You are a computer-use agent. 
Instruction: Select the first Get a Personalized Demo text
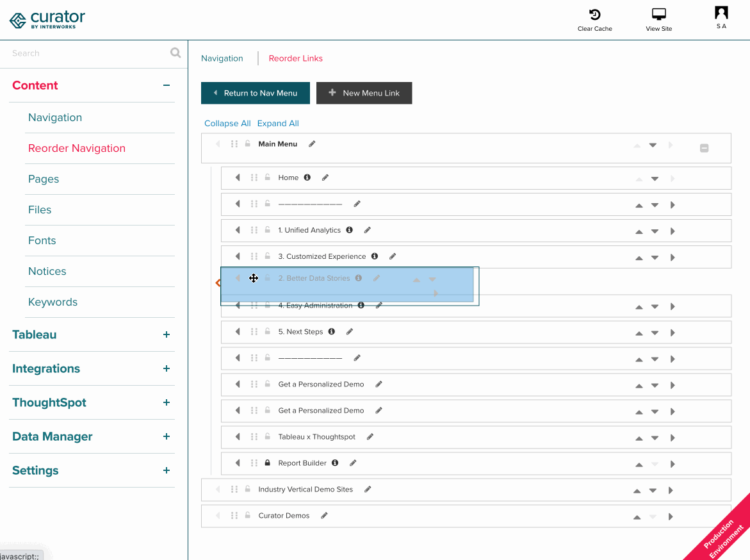pos(321,384)
